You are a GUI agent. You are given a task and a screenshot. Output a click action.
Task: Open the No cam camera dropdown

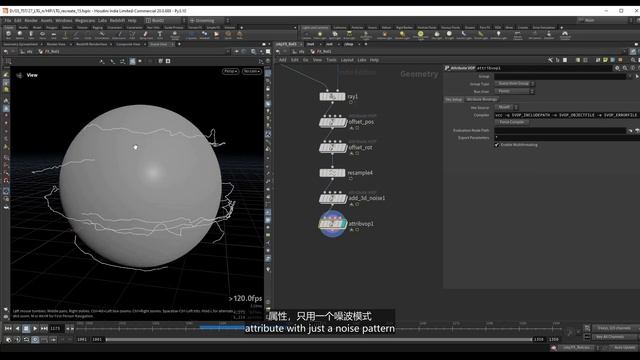click(x=251, y=71)
